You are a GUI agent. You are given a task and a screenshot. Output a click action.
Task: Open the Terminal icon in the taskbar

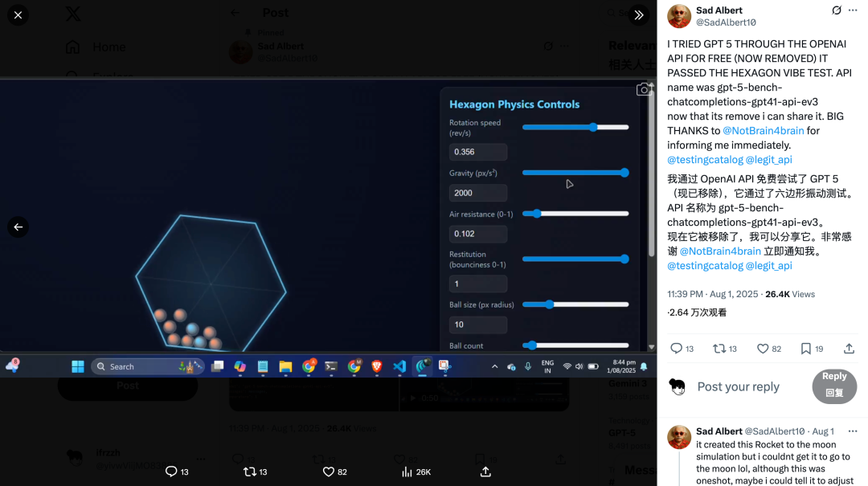pos(331,366)
